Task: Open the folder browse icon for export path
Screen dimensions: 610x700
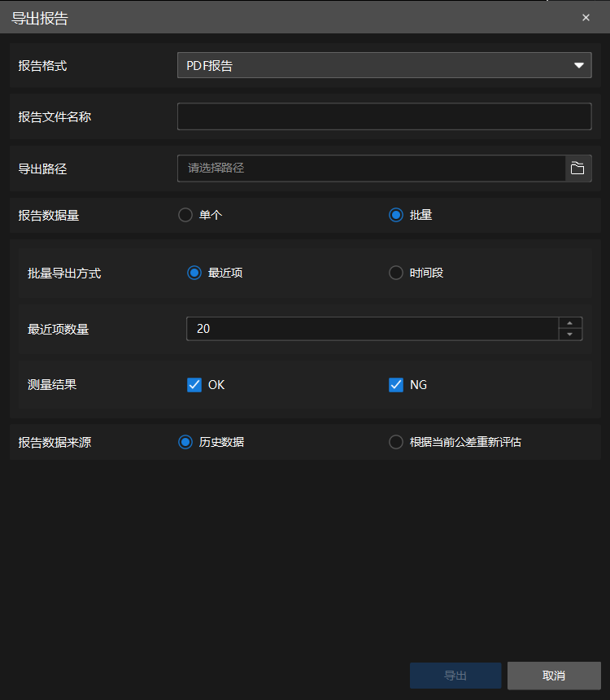Action: tap(577, 168)
